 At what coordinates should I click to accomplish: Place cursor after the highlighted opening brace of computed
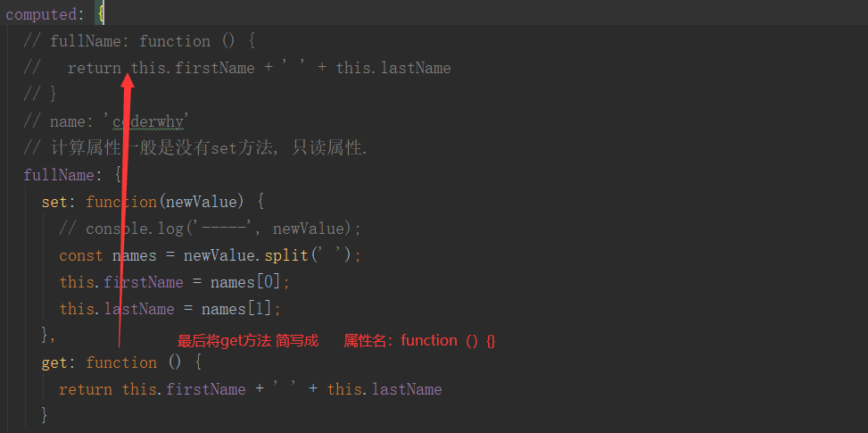point(105,14)
